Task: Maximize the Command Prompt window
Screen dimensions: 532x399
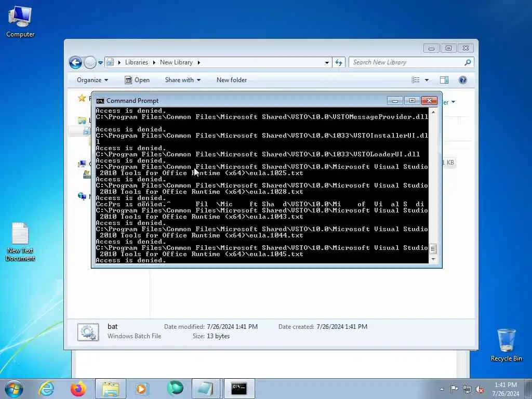Action: tap(412, 101)
